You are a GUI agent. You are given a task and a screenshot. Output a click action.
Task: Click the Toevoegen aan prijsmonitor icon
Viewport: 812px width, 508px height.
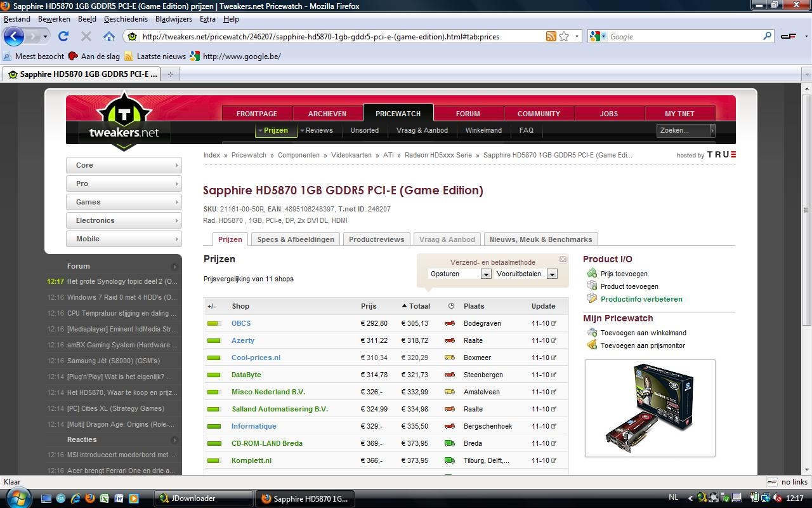(592, 345)
